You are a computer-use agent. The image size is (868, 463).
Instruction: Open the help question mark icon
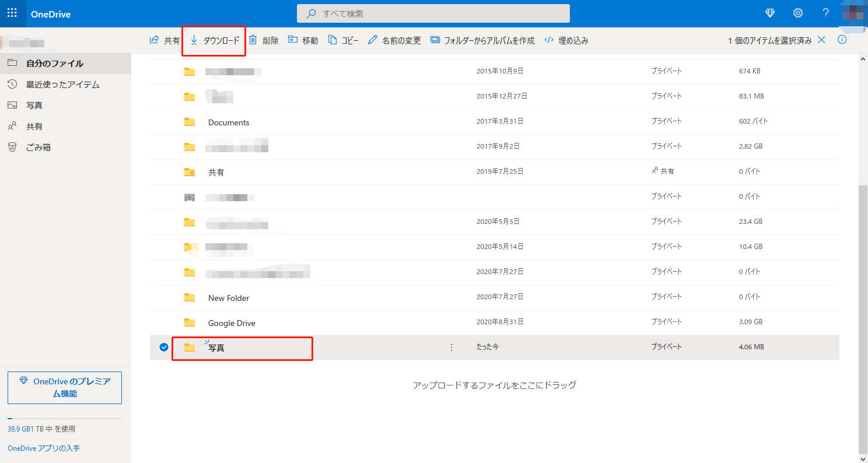[x=825, y=13]
